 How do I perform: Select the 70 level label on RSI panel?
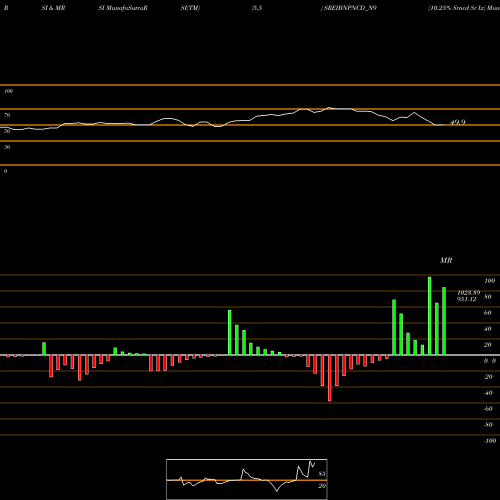7,115
